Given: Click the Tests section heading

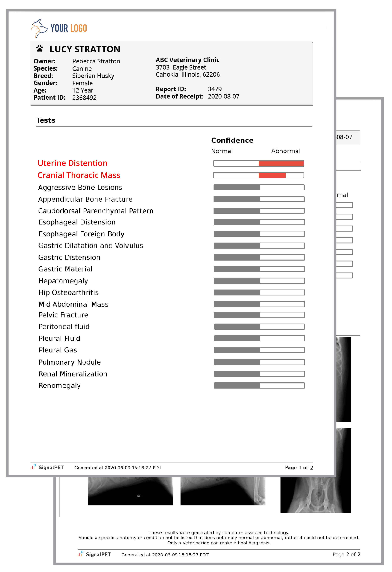Looking at the screenshot, I should pyautogui.click(x=46, y=120).
